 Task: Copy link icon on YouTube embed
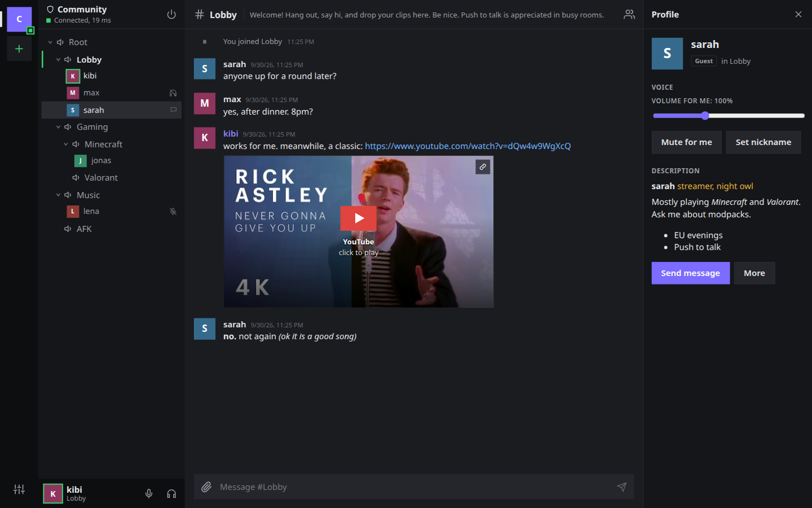(483, 167)
